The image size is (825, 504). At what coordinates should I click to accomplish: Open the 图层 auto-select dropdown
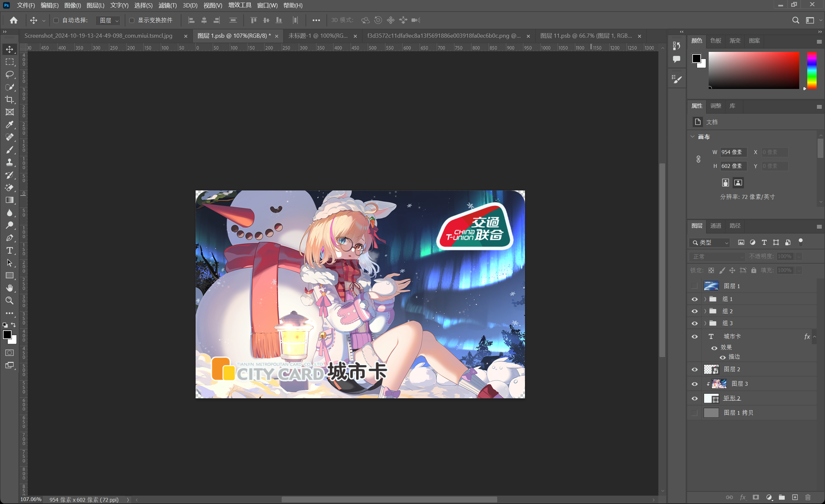(108, 20)
